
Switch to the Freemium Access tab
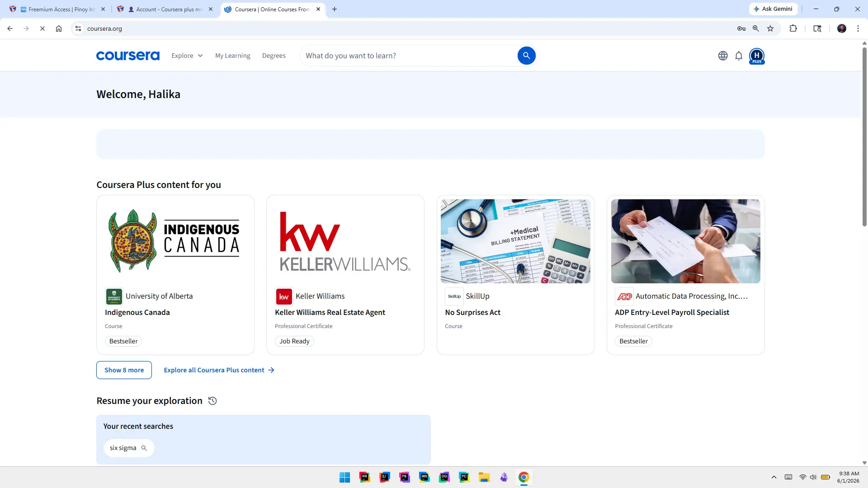[58, 9]
